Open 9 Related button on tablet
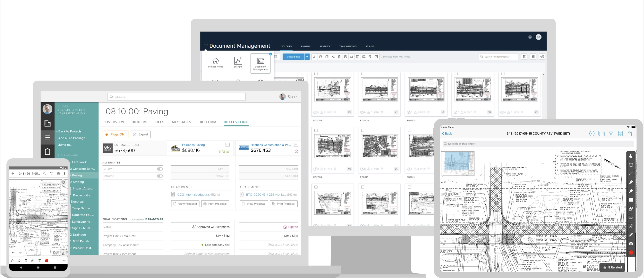Viewport: 644px width, 278px height. (x=612, y=267)
